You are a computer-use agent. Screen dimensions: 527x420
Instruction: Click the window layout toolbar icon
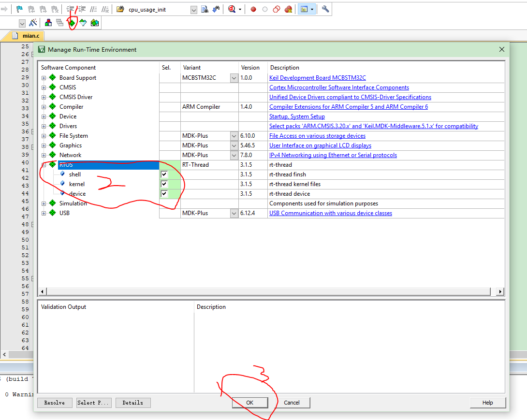coord(304,9)
